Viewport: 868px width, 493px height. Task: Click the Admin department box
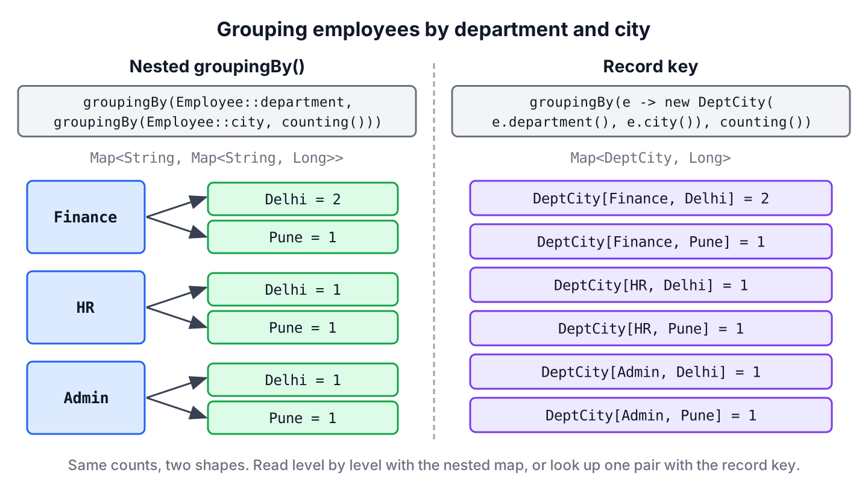pyautogui.click(x=86, y=398)
